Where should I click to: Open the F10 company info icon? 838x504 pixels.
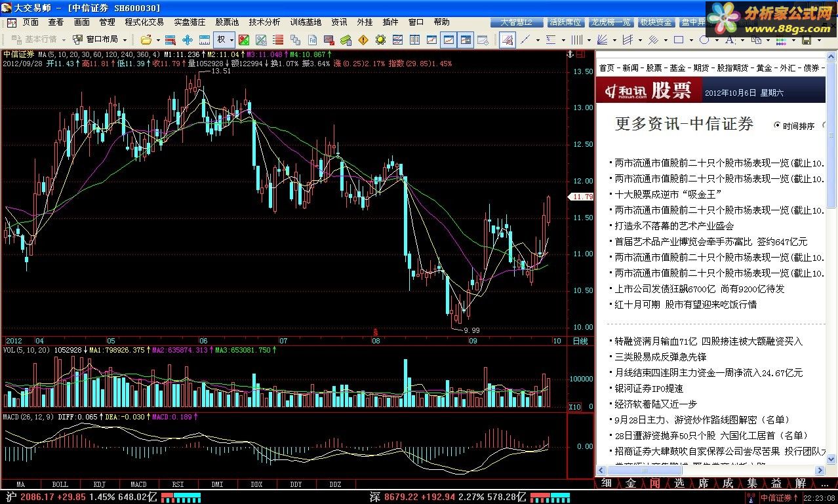(x=312, y=39)
